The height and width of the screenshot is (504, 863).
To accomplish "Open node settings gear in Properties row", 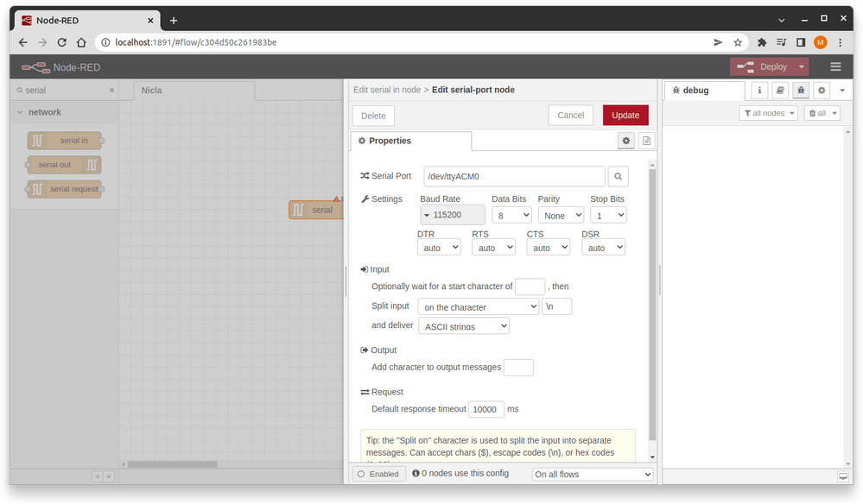I will click(625, 141).
